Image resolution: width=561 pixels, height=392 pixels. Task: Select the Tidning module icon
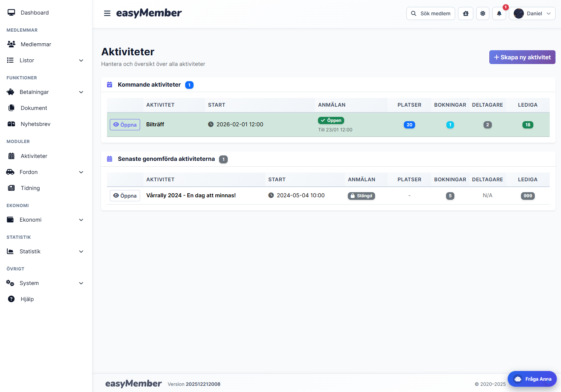11,188
